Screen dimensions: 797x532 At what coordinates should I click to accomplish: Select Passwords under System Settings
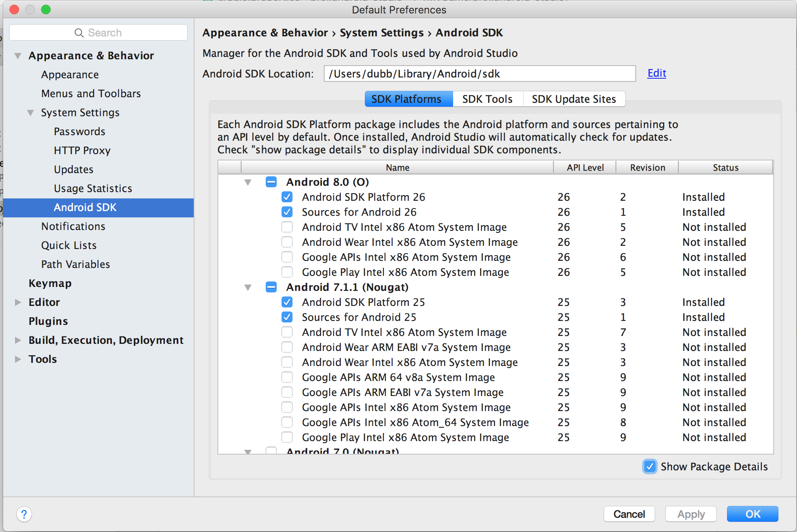[79, 132]
